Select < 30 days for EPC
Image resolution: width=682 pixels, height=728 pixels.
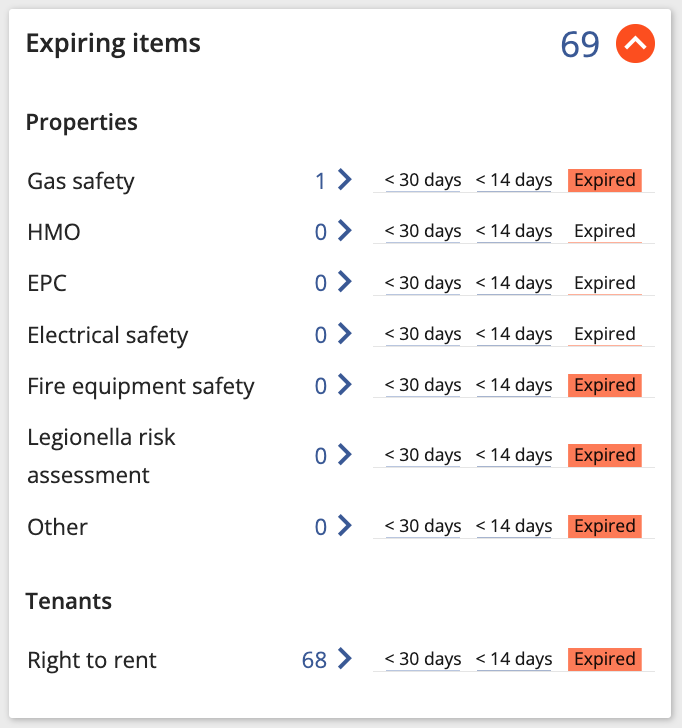423,283
